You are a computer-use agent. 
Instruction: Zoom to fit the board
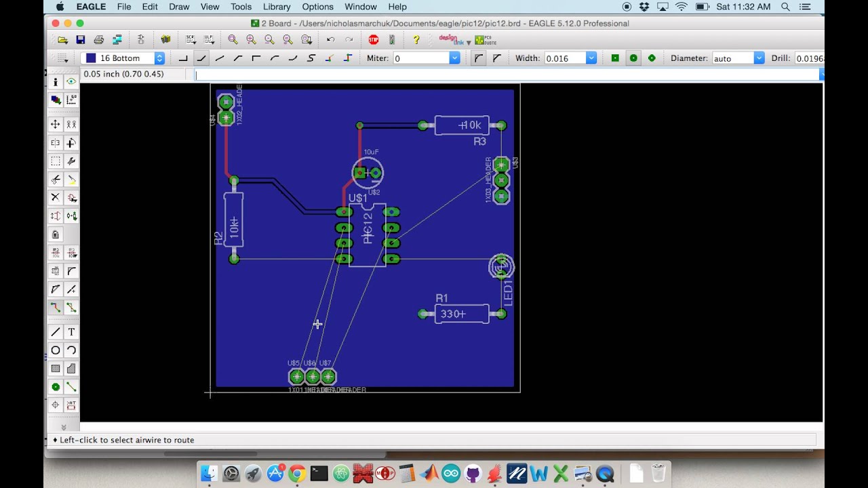233,40
